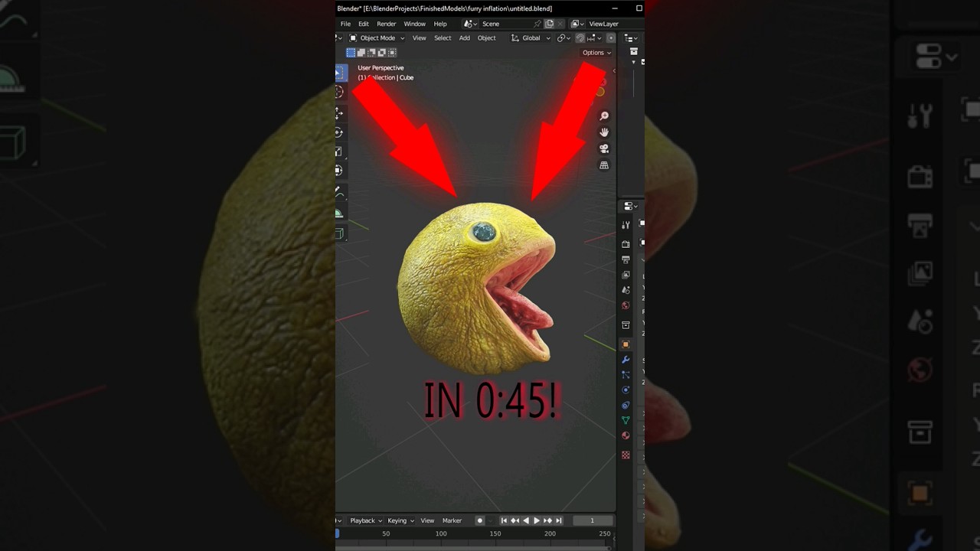Image resolution: width=980 pixels, height=551 pixels.
Task: Select the Add Cube tool
Action: pyautogui.click(x=340, y=233)
